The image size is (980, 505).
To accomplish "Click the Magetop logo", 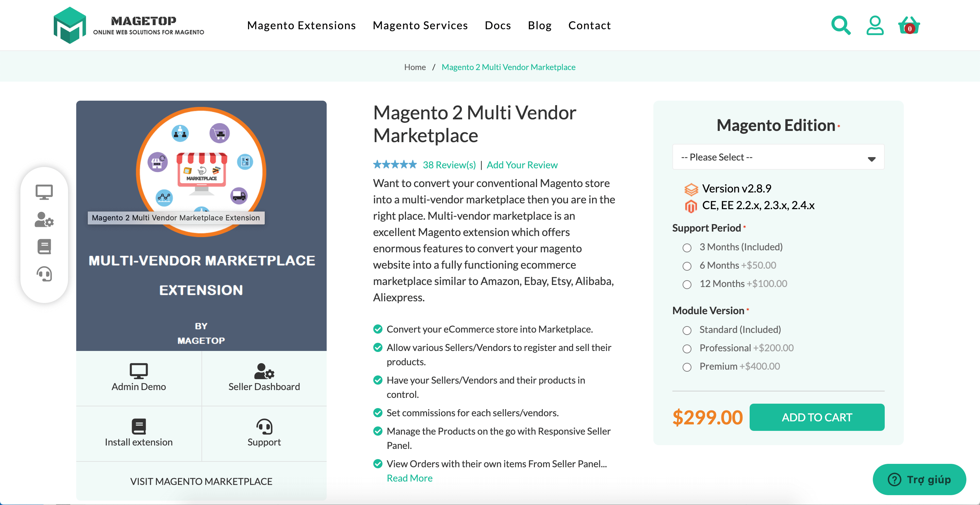I will pyautogui.click(x=129, y=25).
